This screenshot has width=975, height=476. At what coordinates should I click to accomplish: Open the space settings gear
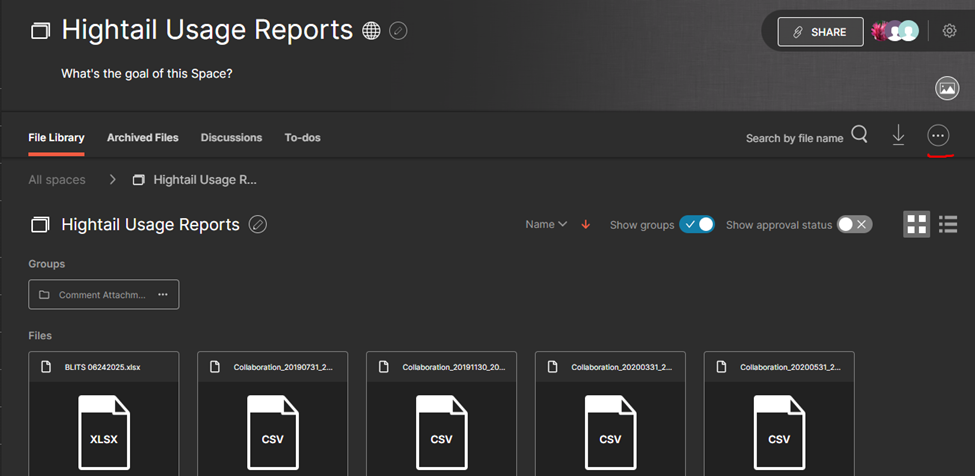(949, 30)
